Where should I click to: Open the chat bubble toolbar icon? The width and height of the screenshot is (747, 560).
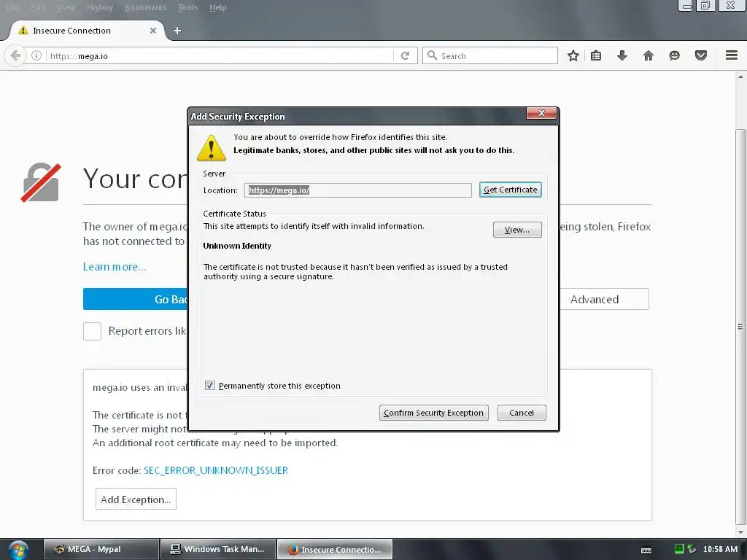(x=674, y=55)
